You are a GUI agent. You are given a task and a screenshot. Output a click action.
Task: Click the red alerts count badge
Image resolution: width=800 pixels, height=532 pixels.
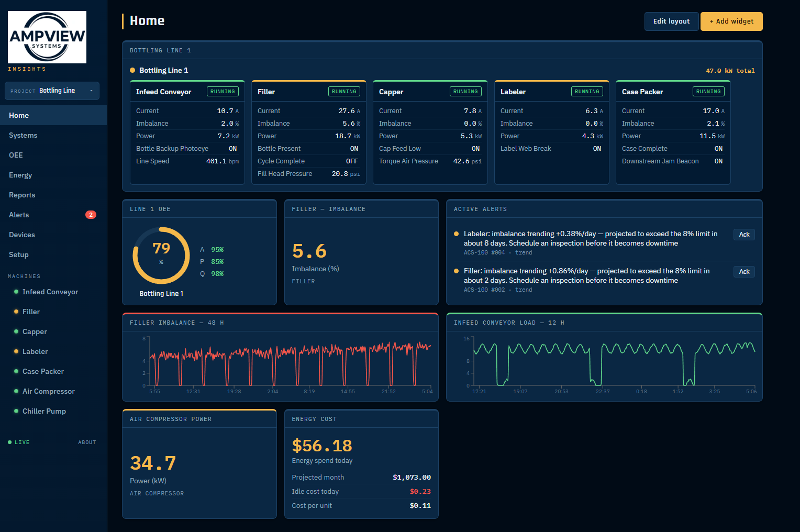[x=91, y=215]
